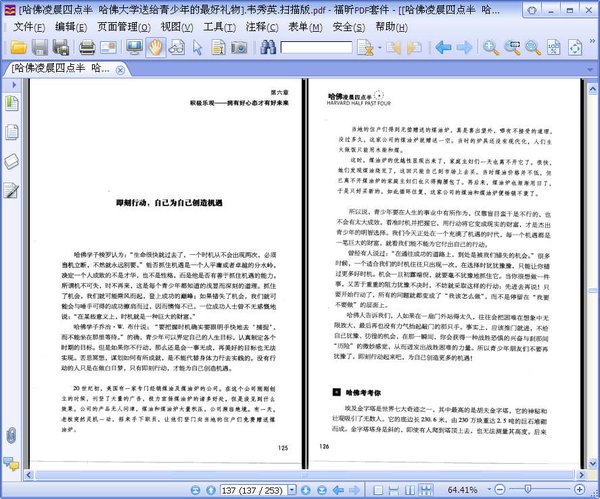Select the Marquee zoom tool
Screen dimensions: 600x499
click(512, 47)
